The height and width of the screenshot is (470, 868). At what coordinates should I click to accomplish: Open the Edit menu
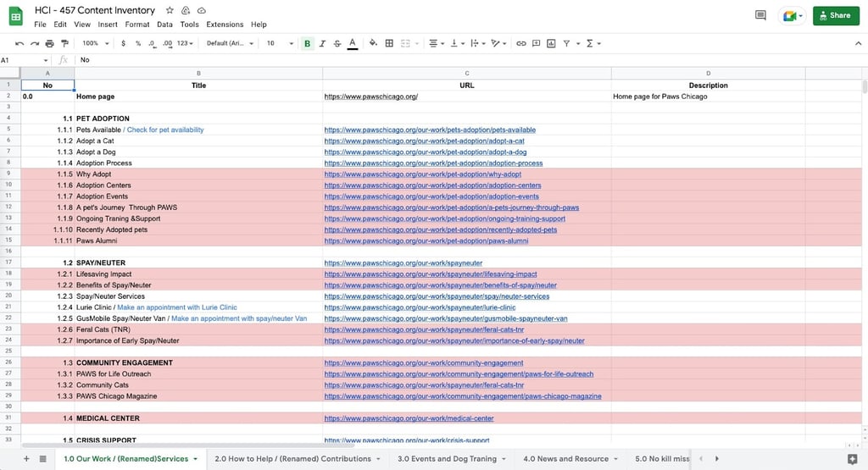point(60,25)
